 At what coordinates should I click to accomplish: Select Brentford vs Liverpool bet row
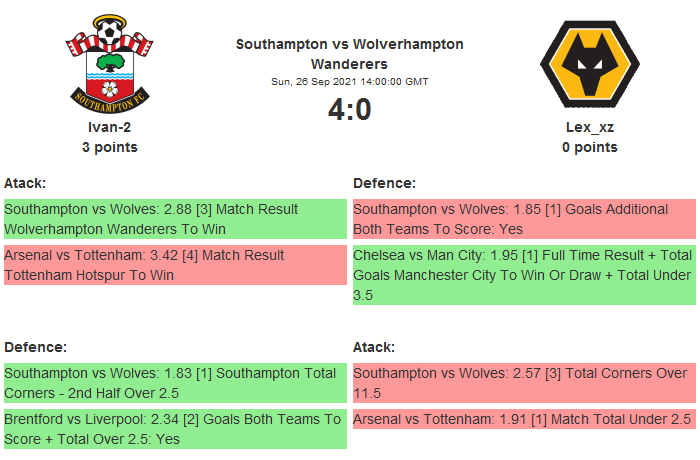pyautogui.click(x=175, y=429)
